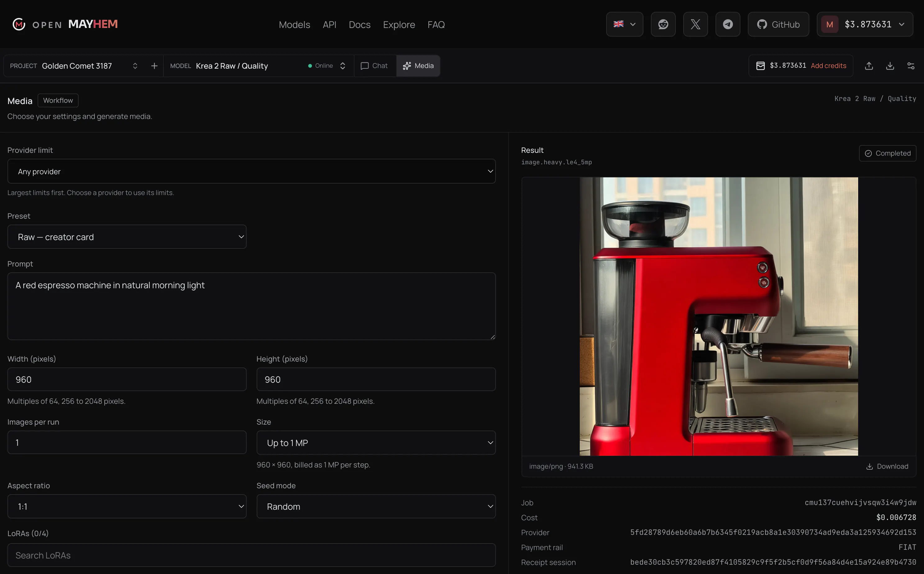Switch to the Chat tab
The height and width of the screenshot is (574, 924).
pos(374,66)
